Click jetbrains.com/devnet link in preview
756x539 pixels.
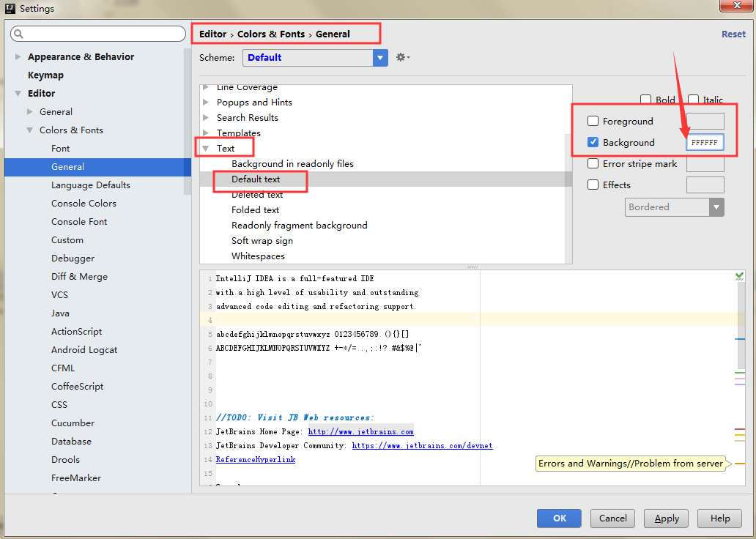point(423,445)
